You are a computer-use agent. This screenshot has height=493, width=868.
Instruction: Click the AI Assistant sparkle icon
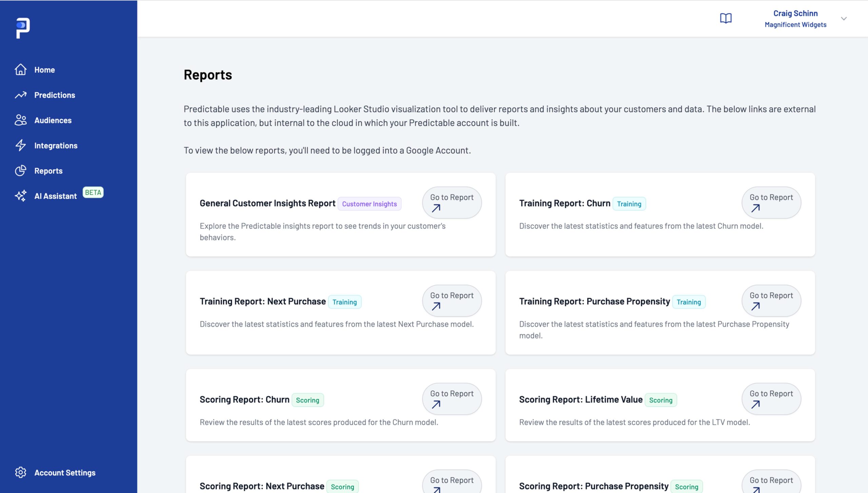pos(20,196)
